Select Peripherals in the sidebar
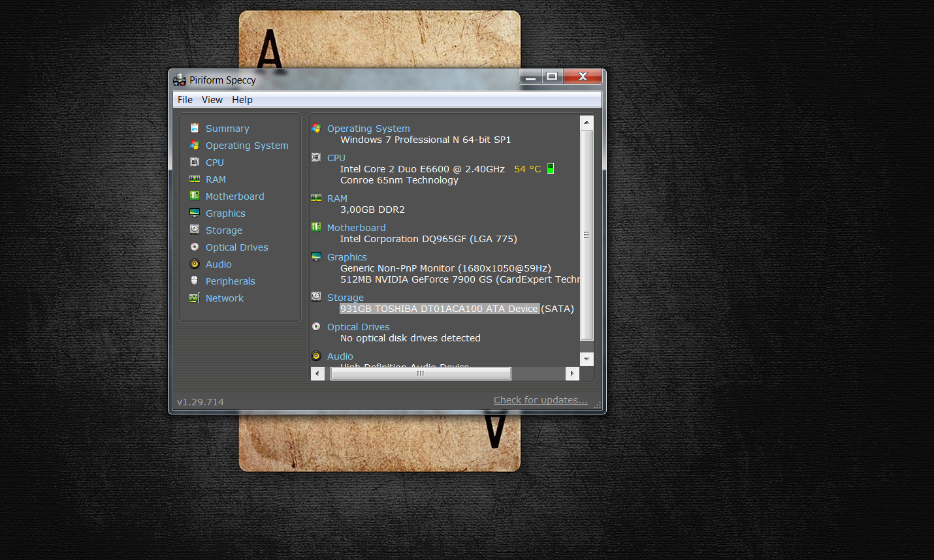The width and height of the screenshot is (934, 560). pyautogui.click(x=231, y=281)
